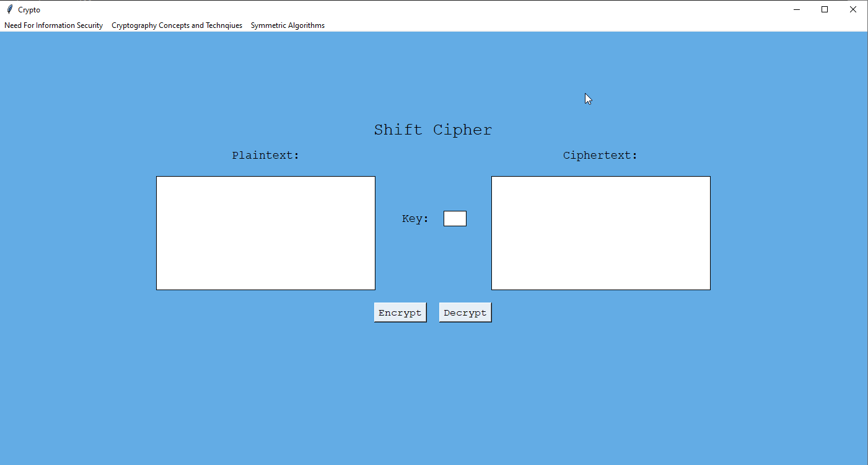868x465 pixels.
Task: Click blank blue area below buttons
Action: [x=434, y=391]
